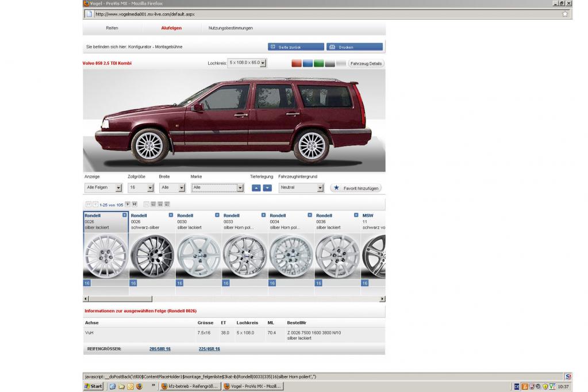Go to next page of rim list
The width and height of the screenshot is (588, 392).
pyautogui.click(x=128, y=205)
